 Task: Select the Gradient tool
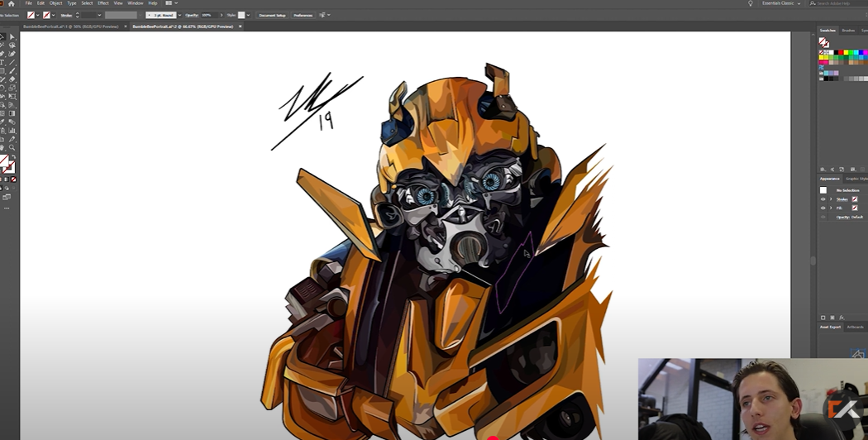click(12, 113)
